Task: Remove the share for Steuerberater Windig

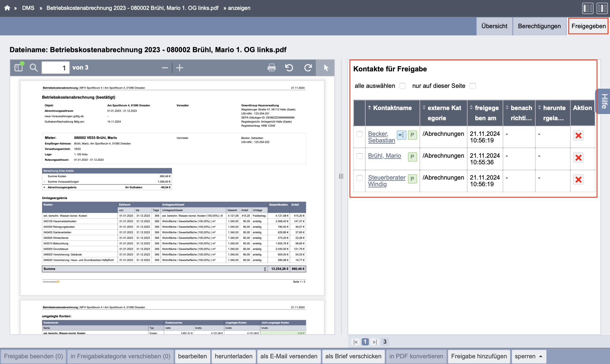Action: click(x=579, y=180)
